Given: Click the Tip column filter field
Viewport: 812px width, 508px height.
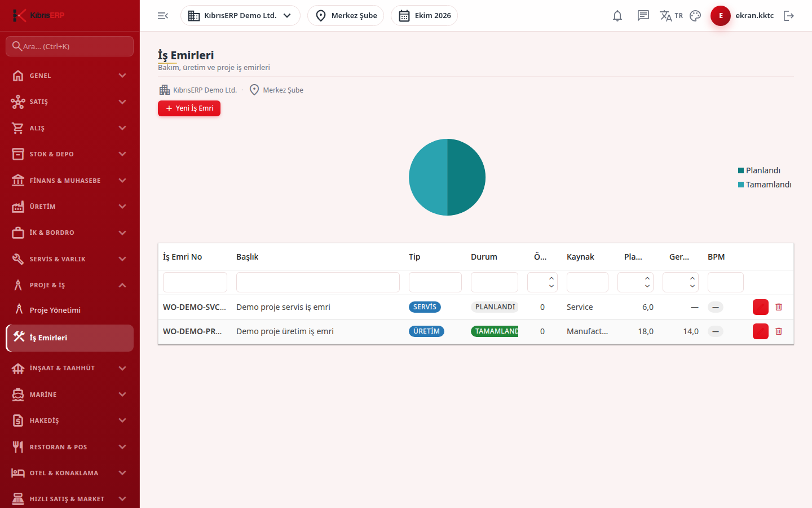Looking at the screenshot, I should (435, 282).
